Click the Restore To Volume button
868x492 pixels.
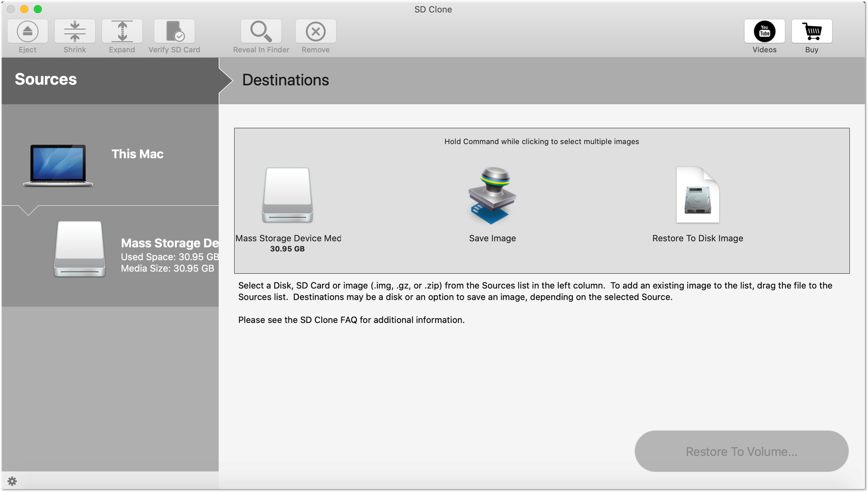pyautogui.click(x=741, y=451)
